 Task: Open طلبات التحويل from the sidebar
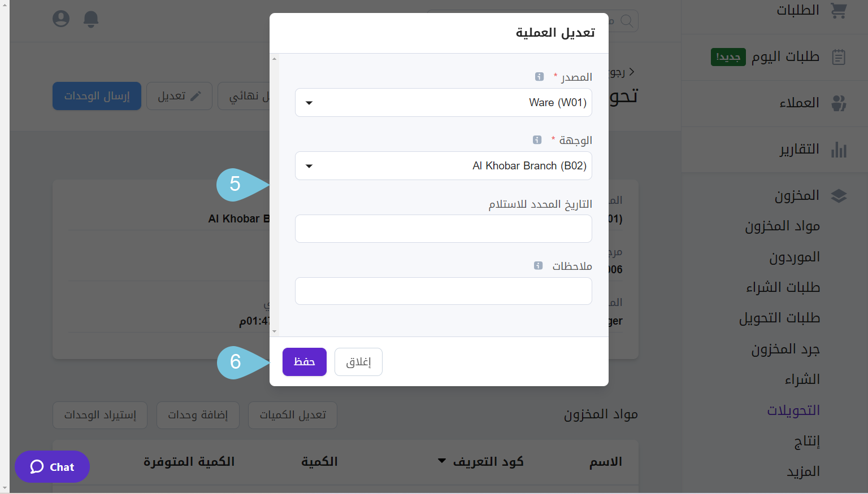[780, 318]
